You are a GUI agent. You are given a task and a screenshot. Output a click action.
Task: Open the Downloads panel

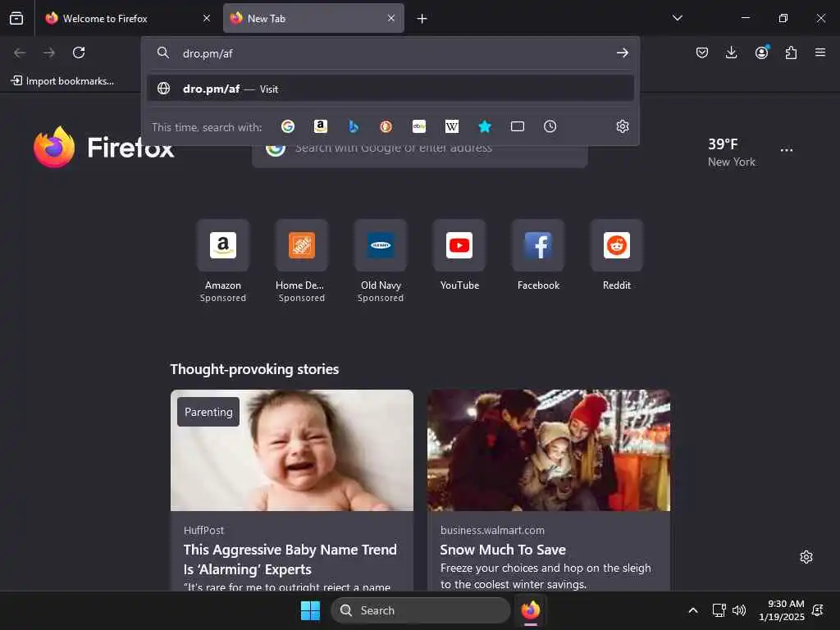(731, 52)
